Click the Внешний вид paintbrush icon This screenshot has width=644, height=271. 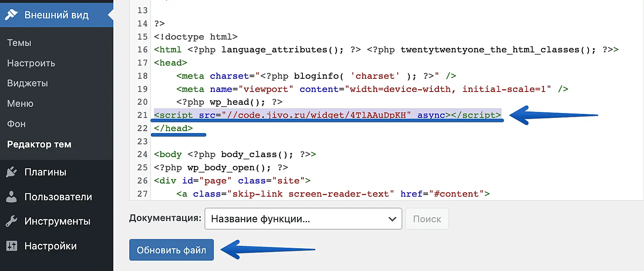pos(12,15)
